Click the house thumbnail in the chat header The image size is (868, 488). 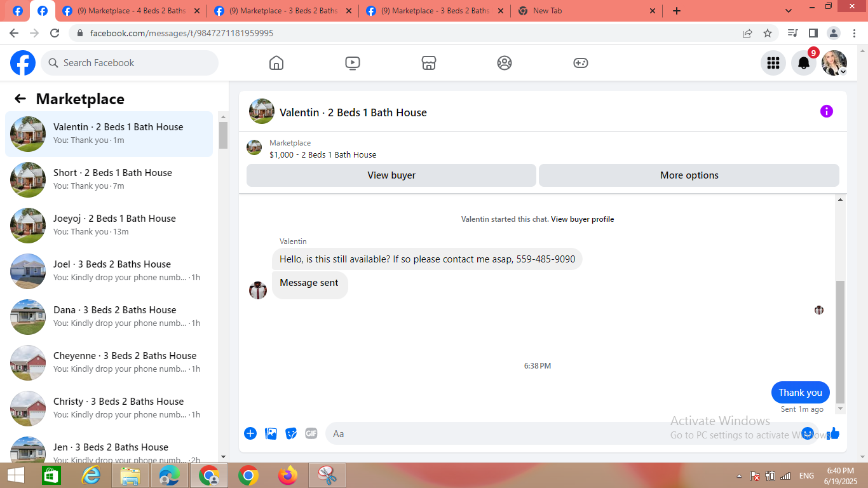pos(262,111)
